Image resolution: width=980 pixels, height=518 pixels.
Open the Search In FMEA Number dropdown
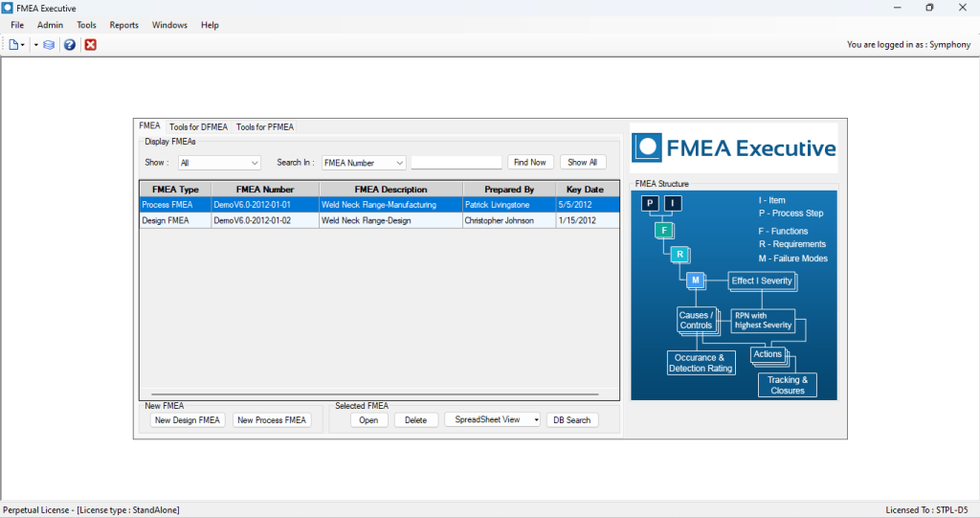364,163
